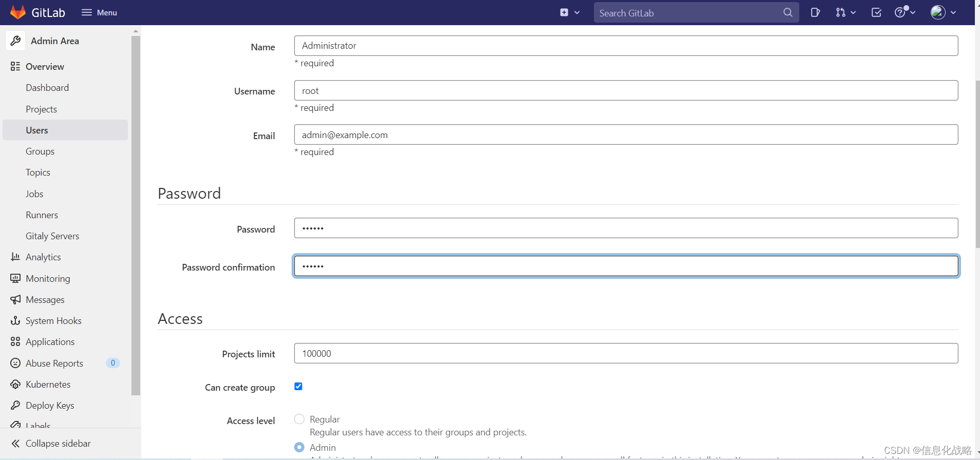Go to Projects in sidebar

coord(41,109)
